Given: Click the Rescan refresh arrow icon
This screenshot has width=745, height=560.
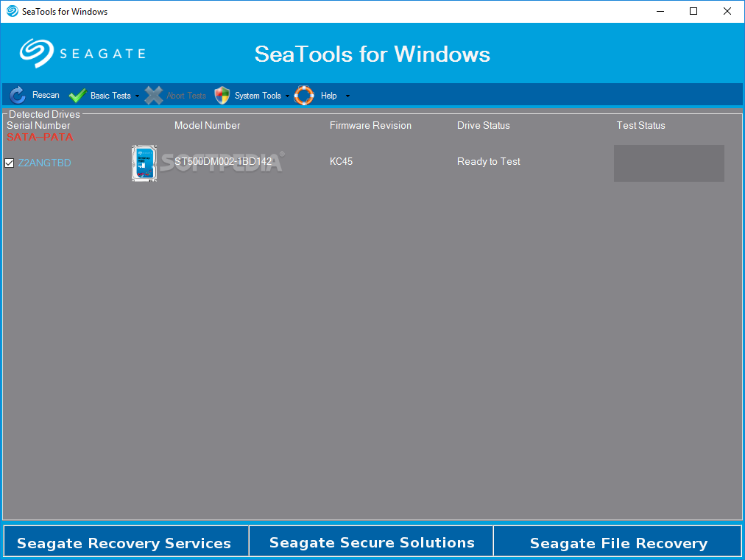Looking at the screenshot, I should pyautogui.click(x=18, y=95).
